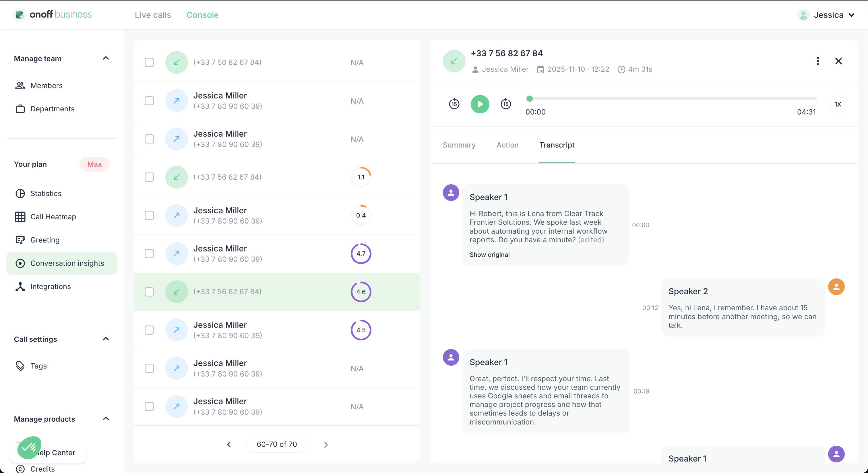Go to previous page of calls
868x473 pixels.
(x=229, y=445)
